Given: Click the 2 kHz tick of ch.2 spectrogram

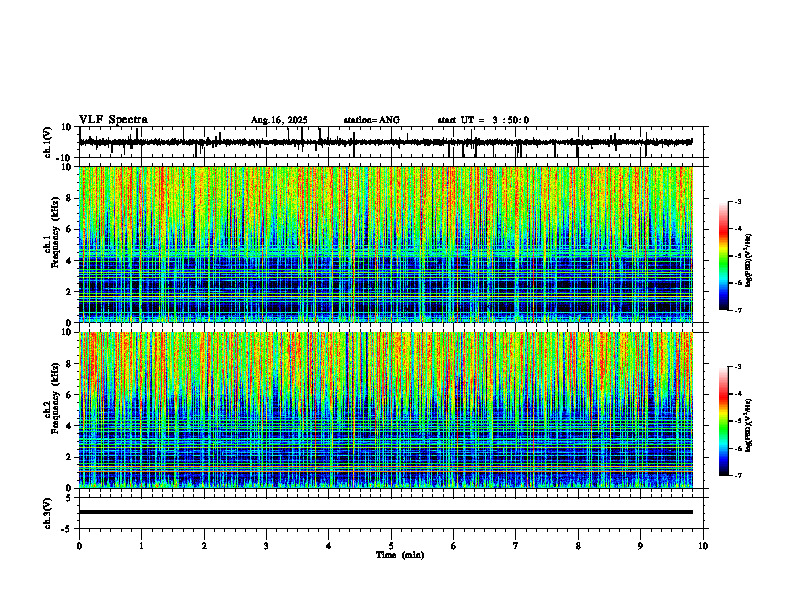Looking at the screenshot, I should click(69, 457).
